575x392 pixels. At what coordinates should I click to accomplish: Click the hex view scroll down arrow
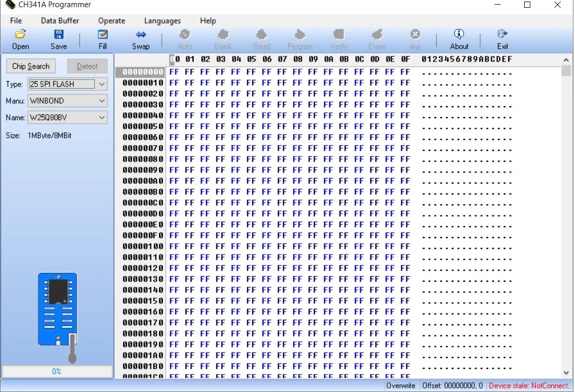coord(566,373)
